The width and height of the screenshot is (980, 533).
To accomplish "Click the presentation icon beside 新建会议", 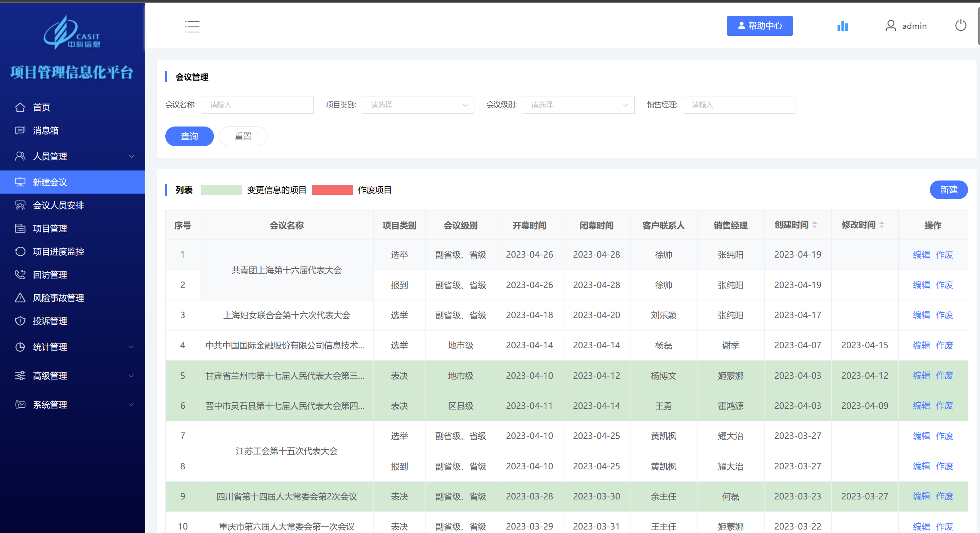I will [x=20, y=182].
